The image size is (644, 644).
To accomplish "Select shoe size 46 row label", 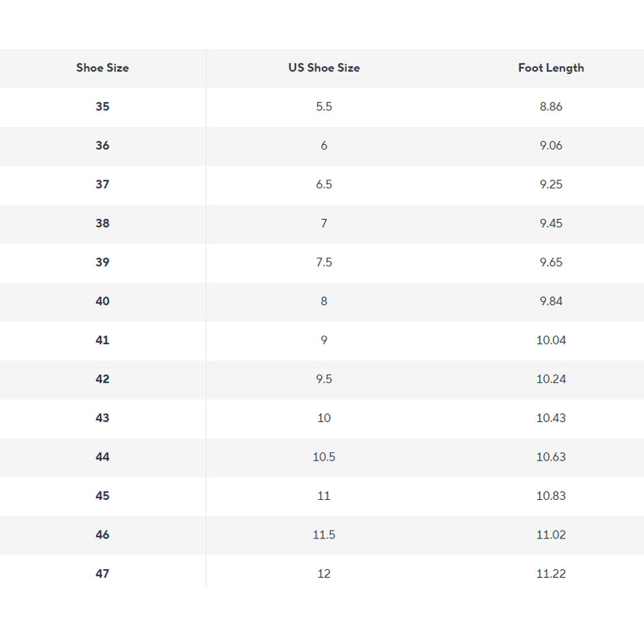I will pos(102,535).
